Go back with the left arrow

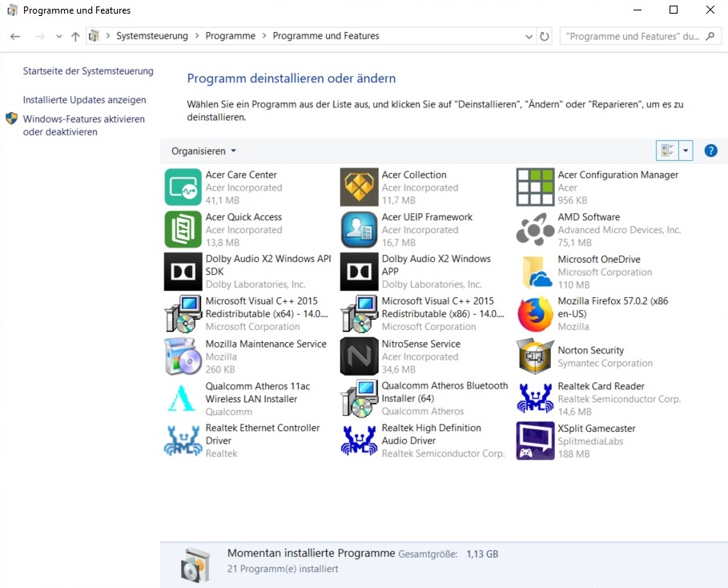(x=15, y=36)
